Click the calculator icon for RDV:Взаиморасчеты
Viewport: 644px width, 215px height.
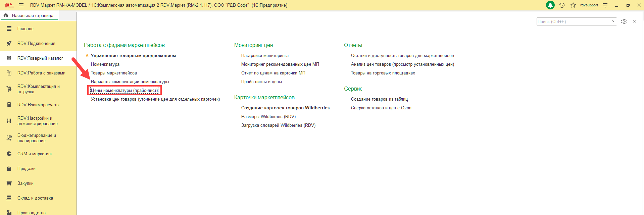pyautogui.click(x=9, y=105)
